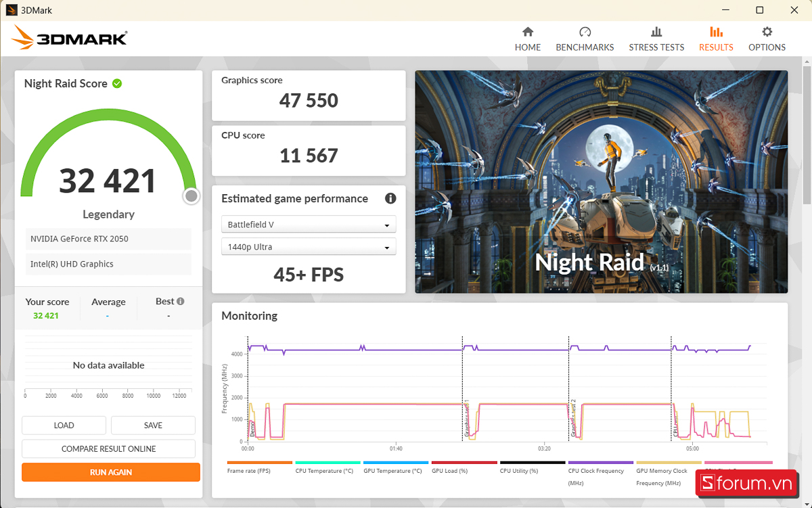Click COMPARE RESULT ONLINE
The height and width of the screenshot is (508, 812).
pyautogui.click(x=108, y=448)
